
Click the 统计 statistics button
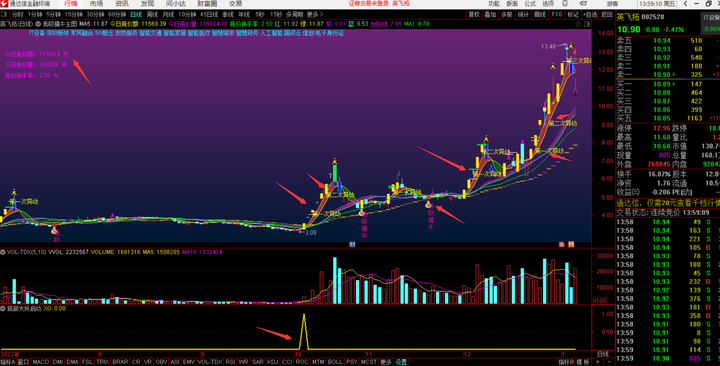point(523,15)
